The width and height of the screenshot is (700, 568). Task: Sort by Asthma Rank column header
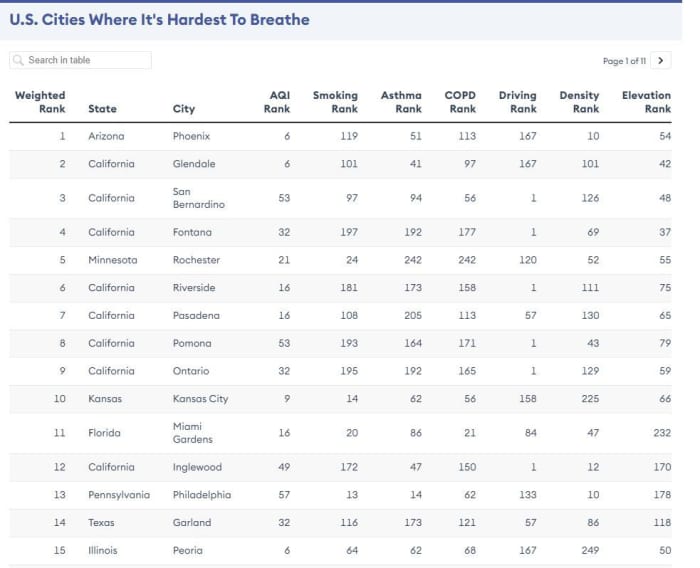coord(401,102)
